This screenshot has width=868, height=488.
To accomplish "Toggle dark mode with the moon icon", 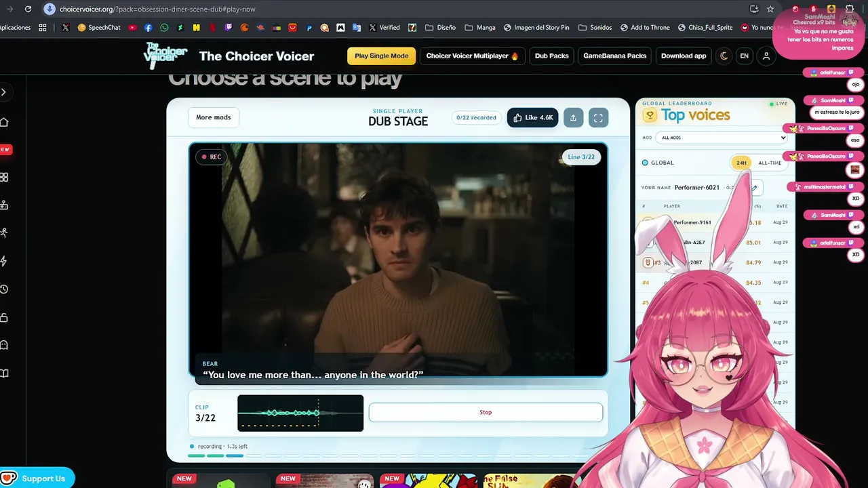I will tap(724, 56).
